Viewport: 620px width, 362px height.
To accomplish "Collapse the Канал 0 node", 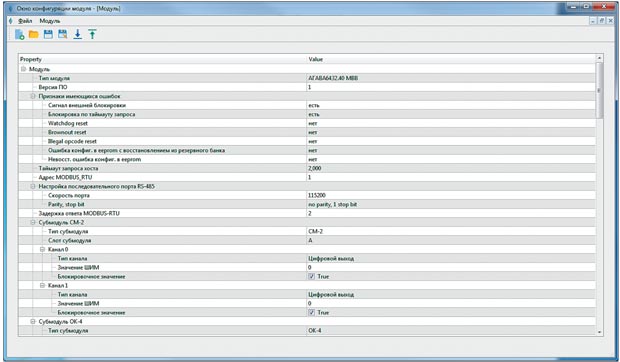I will click(42, 249).
